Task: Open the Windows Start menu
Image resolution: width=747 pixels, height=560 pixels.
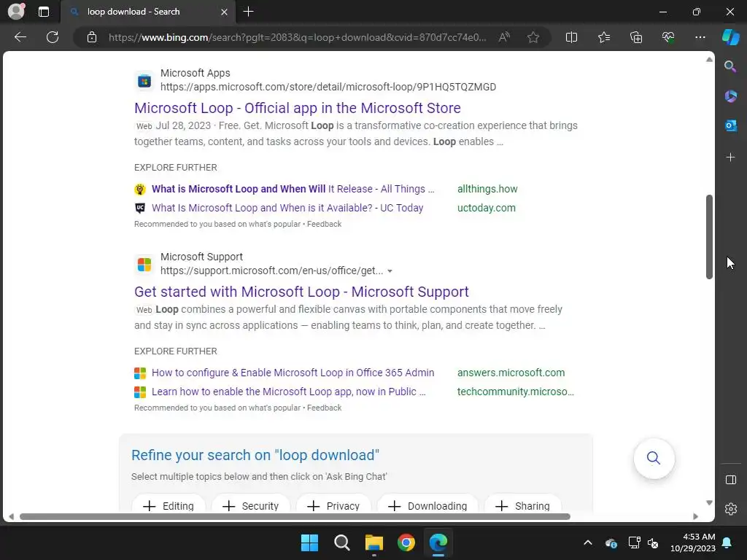Action: click(309, 542)
